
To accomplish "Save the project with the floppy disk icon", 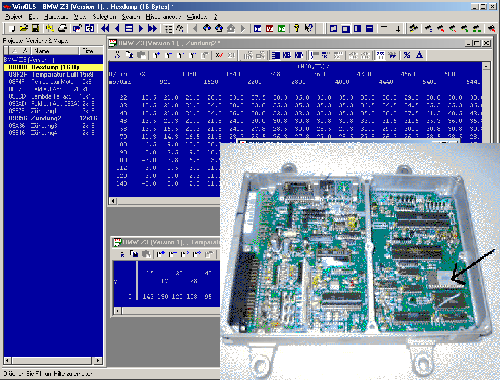I will [x=35, y=29].
